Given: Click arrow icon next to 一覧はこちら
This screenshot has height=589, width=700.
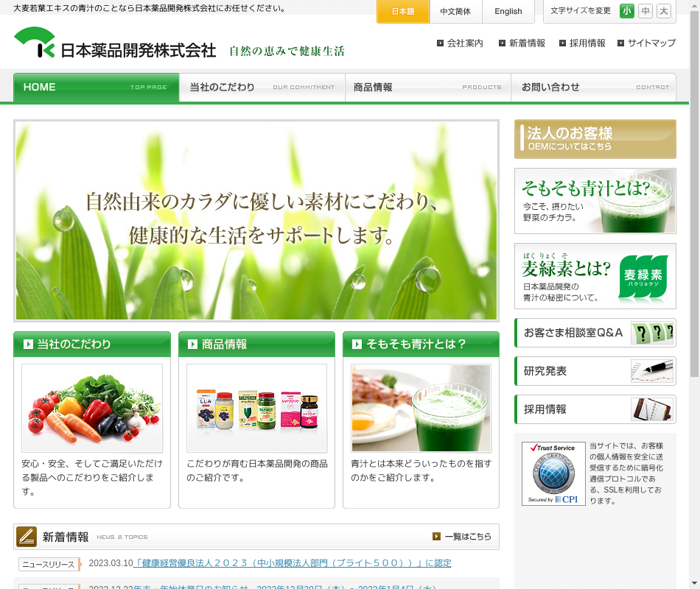Looking at the screenshot, I should (437, 536).
